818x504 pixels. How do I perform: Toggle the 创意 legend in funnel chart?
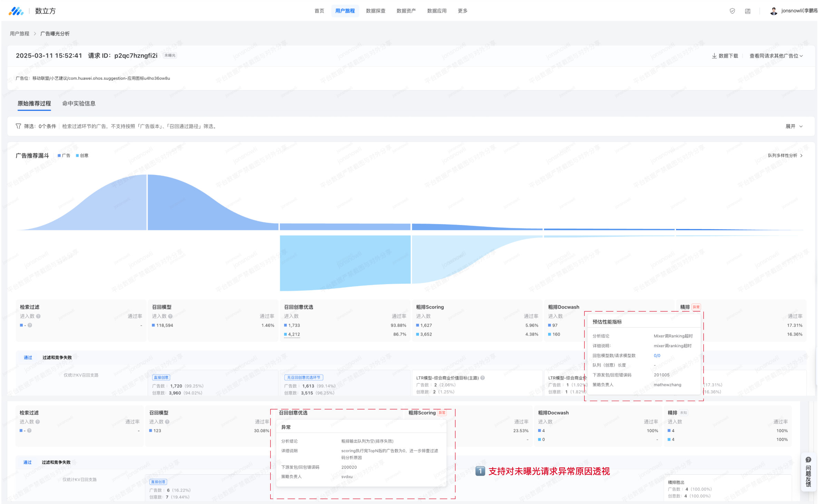pos(82,156)
